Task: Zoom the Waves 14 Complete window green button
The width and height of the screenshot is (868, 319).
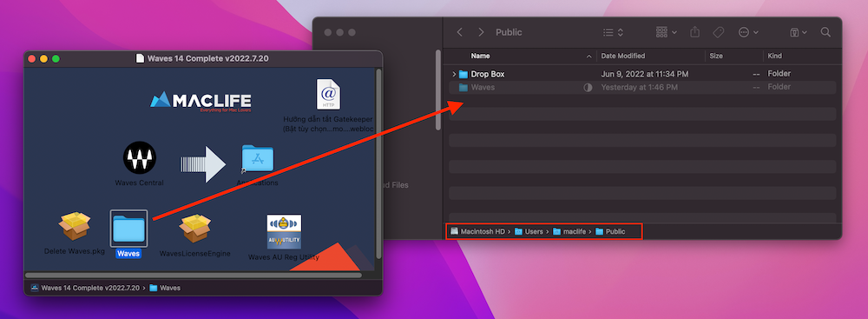Action: [x=56, y=59]
